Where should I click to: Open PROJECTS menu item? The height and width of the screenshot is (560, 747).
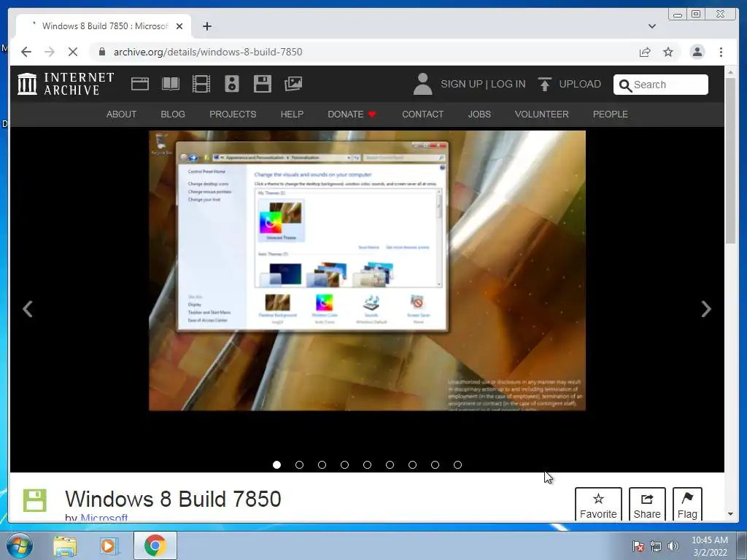233,114
